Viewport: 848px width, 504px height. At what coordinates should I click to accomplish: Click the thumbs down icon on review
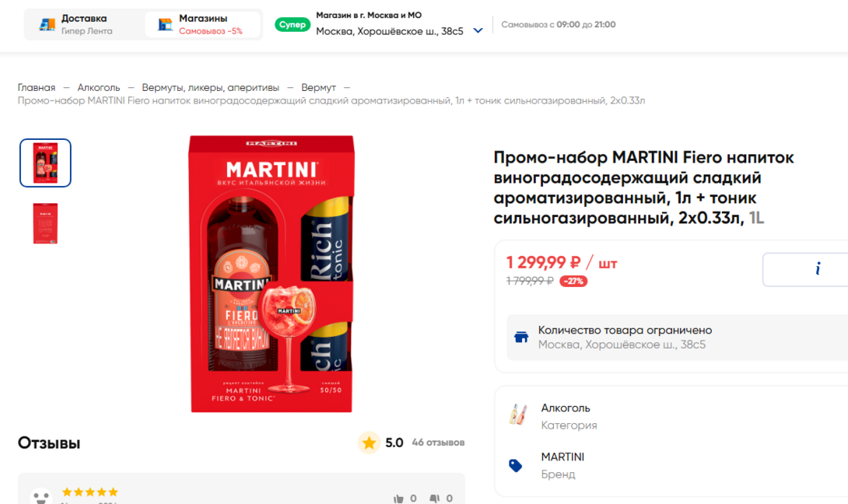435,499
